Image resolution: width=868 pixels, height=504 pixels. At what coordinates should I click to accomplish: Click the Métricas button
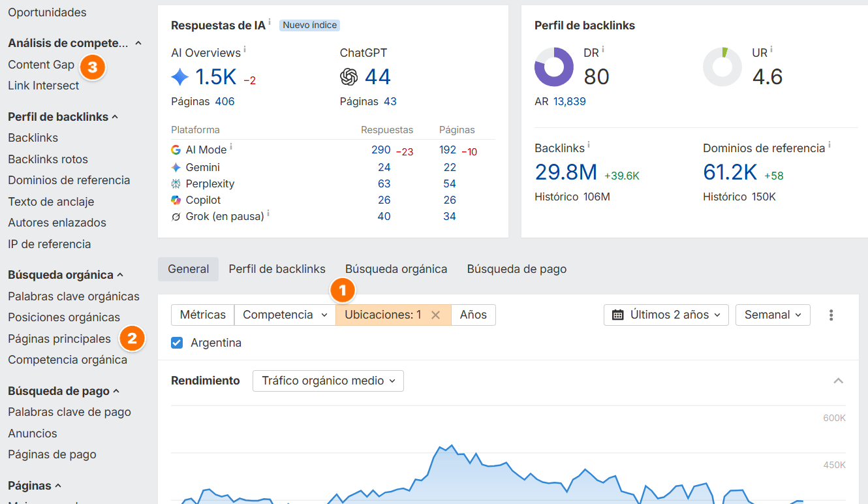click(203, 315)
